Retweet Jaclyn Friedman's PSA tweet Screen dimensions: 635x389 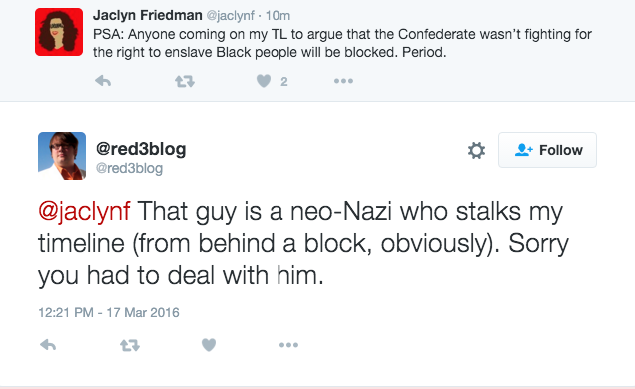pos(185,82)
